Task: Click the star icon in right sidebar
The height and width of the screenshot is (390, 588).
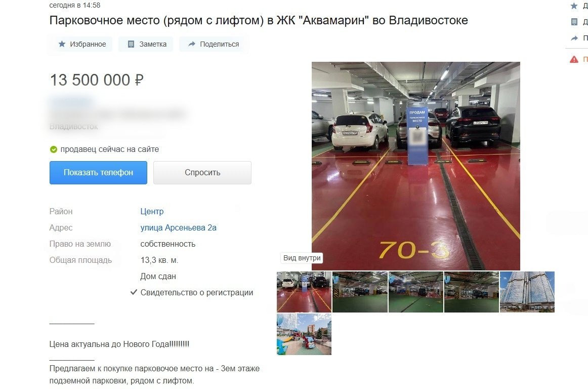Action: pyautogui.click(x=574, y=6)
